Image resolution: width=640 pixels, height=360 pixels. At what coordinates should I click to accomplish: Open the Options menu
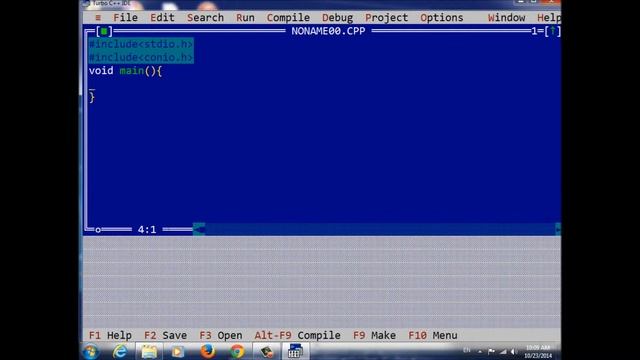(x=442, y=18)
